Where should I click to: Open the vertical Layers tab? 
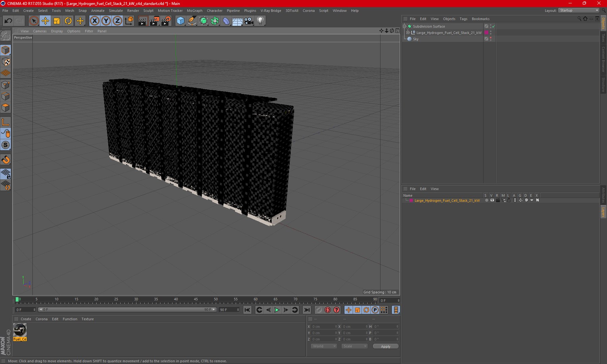coord(603,212)
